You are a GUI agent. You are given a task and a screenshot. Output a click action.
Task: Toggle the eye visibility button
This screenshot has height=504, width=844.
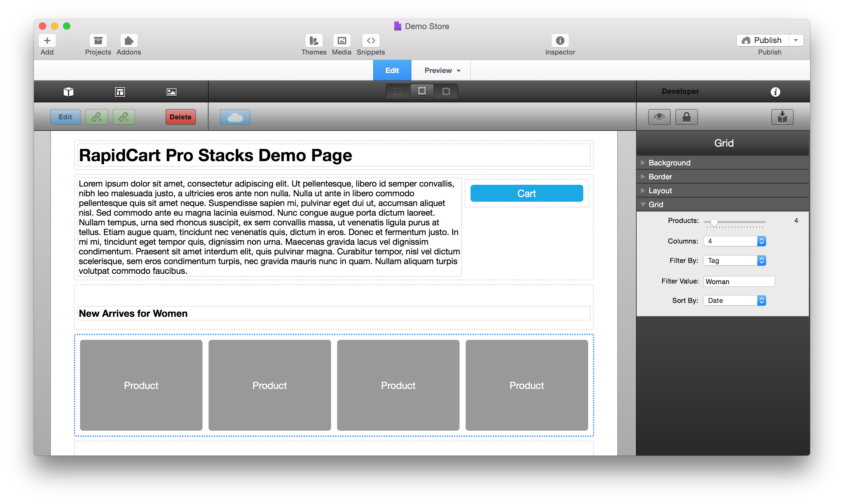coord(659,117)
